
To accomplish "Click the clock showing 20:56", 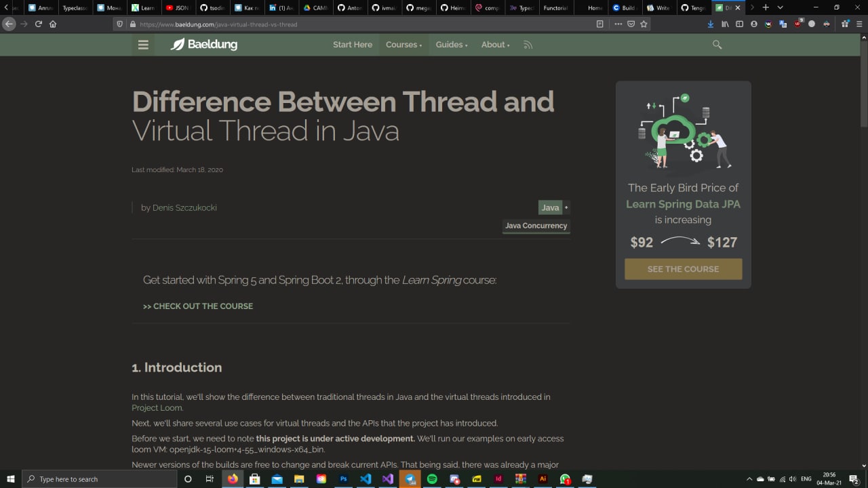I will pyautogui.click(x=829, y=479).
